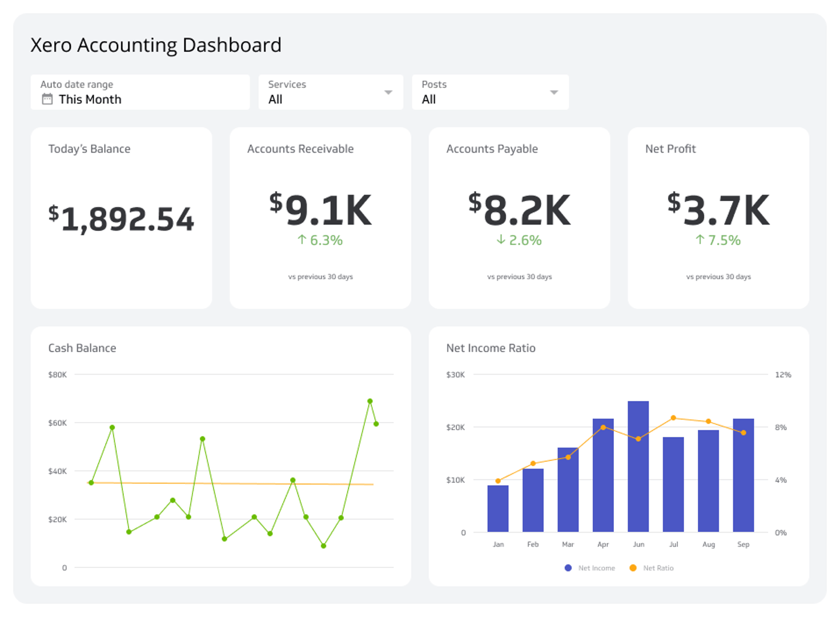This screenshot has height=617, width=840.
Task: Click the tallest Jun bar in Net Income Ratio
Action: tap(638, 467)
